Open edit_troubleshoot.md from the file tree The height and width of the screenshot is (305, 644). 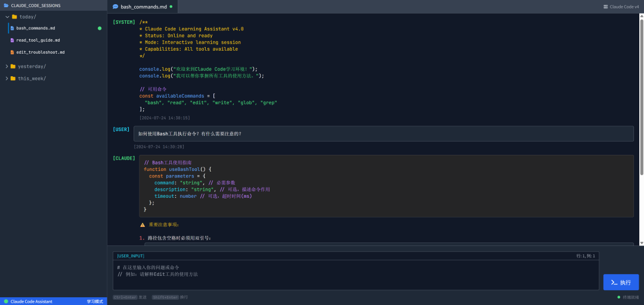(40, 52)
